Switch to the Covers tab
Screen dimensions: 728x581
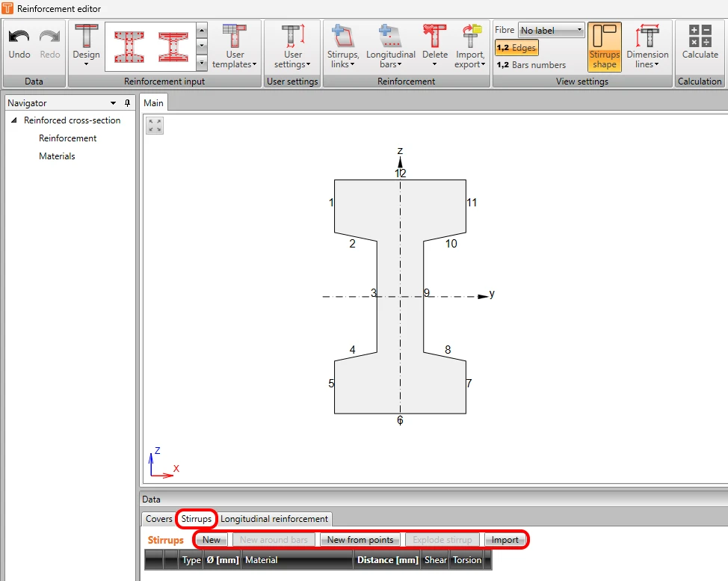pyautogui.click(x=158, y=519)
